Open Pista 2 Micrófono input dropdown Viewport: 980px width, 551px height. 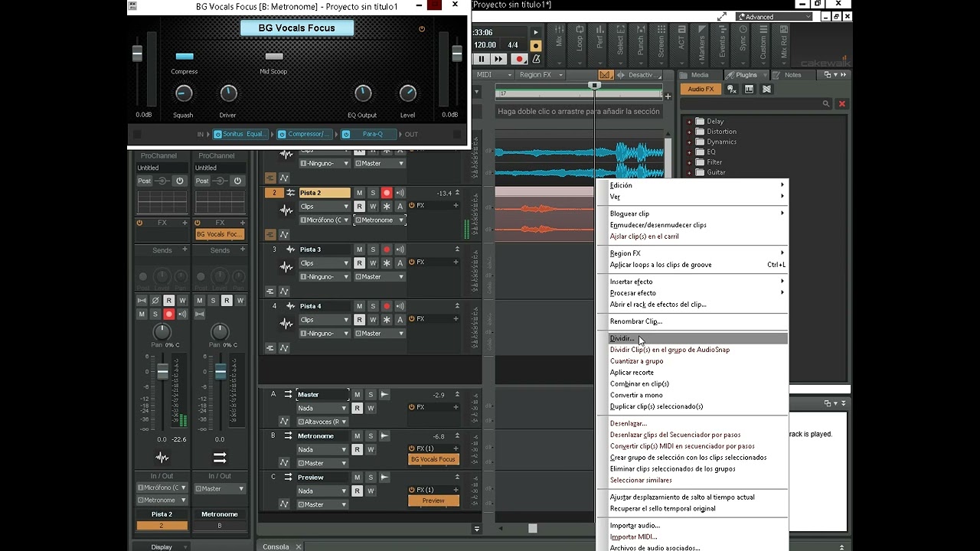(325, 220)
